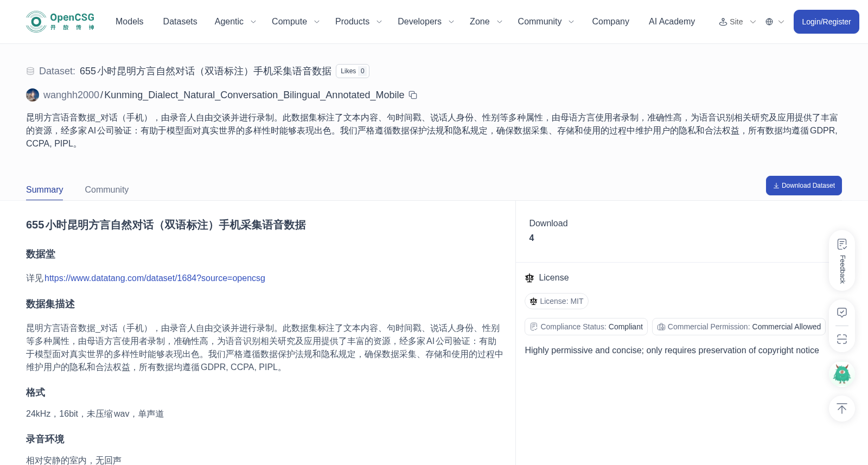Open the Models page
Viewport: 868px width, 465px height.
pos(130,22)
